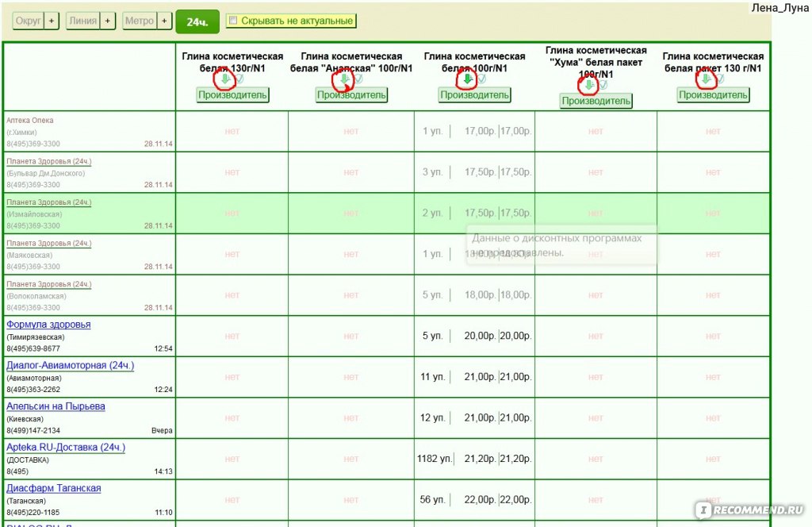Image resolution: width=812 pixels, height=527 pixels.
Task: Click Производитель under Глина "Анапская" 100г/N1
Action: click(x=351, y=94)
